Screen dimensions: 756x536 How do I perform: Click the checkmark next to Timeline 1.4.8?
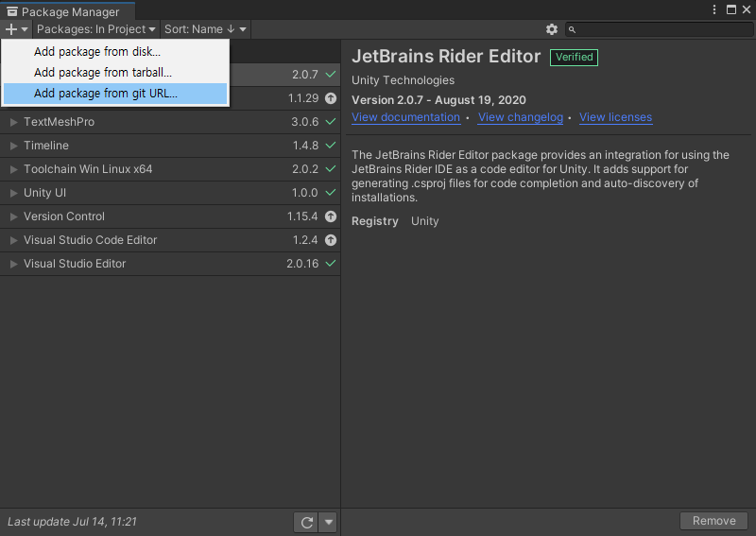coord(331,146)
